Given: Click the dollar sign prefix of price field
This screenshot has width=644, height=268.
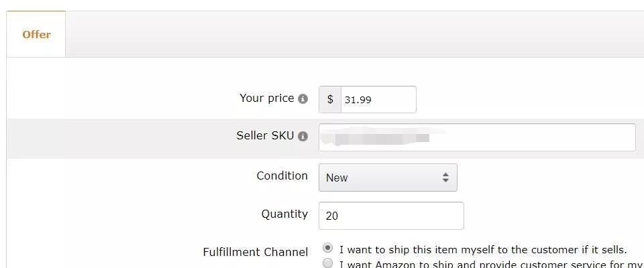Looking at the screenshot, I should coord(330,99).
